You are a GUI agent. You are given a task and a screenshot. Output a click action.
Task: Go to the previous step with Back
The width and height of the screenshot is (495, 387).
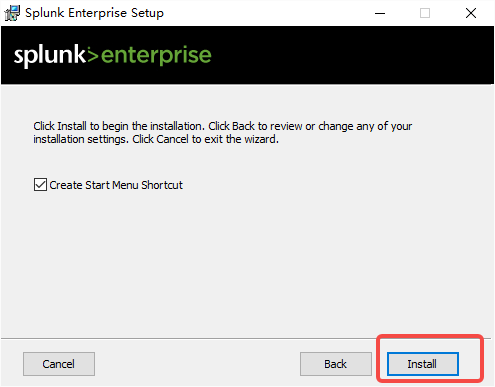(336, 364)
